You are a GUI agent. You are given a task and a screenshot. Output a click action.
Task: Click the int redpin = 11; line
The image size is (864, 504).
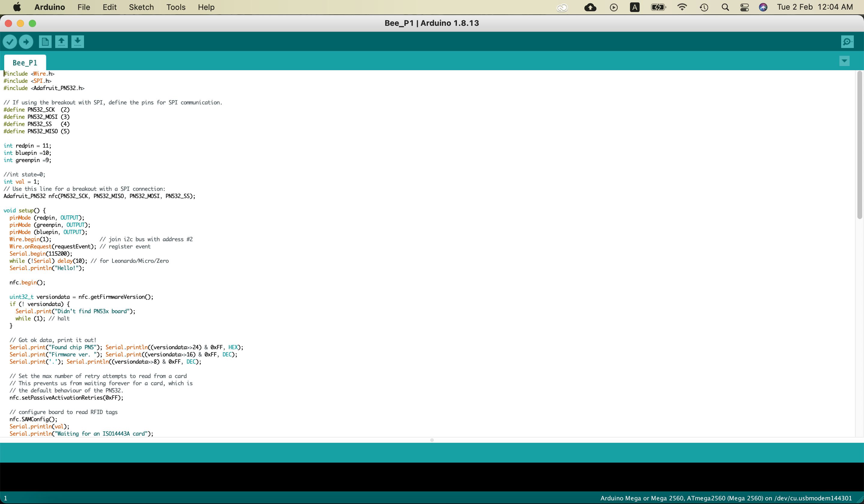[x=27, y=146]
